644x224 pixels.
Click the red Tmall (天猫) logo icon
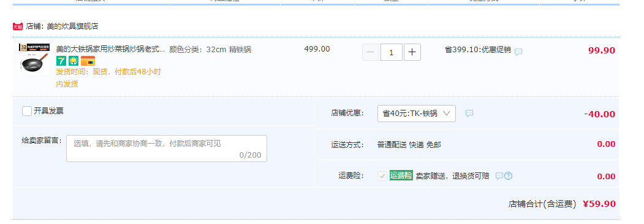[18, 27]
